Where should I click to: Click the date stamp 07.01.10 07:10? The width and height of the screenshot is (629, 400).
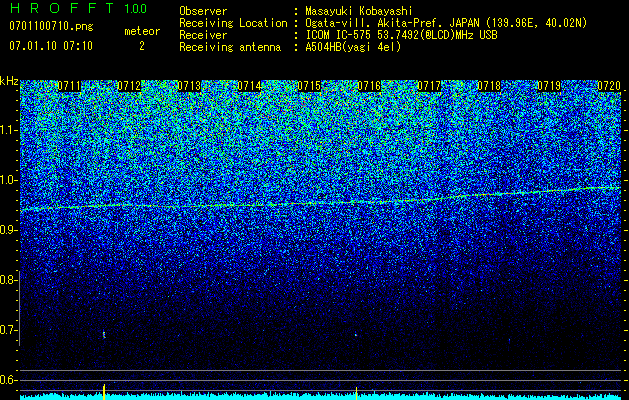click(51, 46)
